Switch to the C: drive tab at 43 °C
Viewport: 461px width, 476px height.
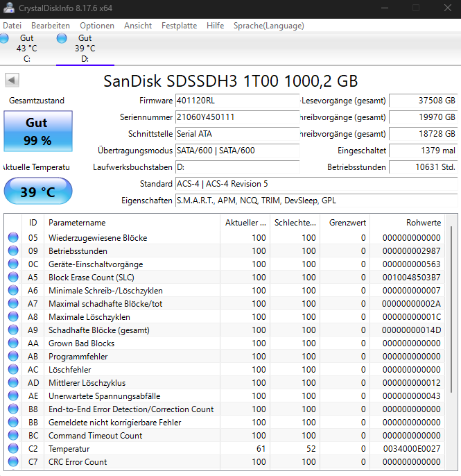26,49
